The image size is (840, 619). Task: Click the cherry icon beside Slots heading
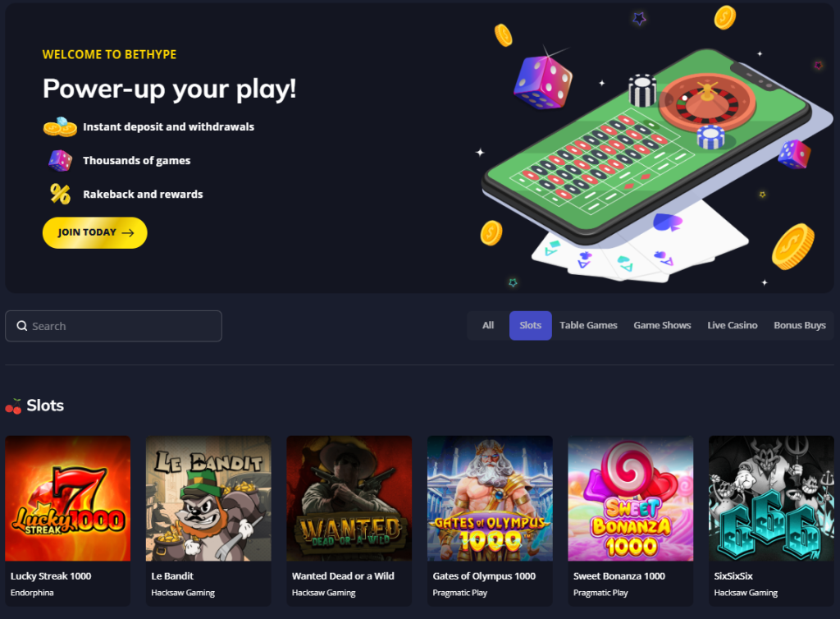(x=13, y=406)
